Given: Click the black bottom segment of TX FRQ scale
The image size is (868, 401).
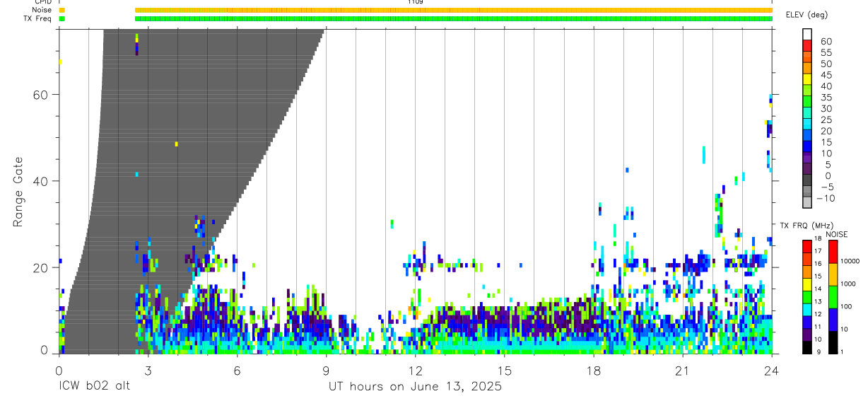Looking at the screenshot, I should coord(807,347).
